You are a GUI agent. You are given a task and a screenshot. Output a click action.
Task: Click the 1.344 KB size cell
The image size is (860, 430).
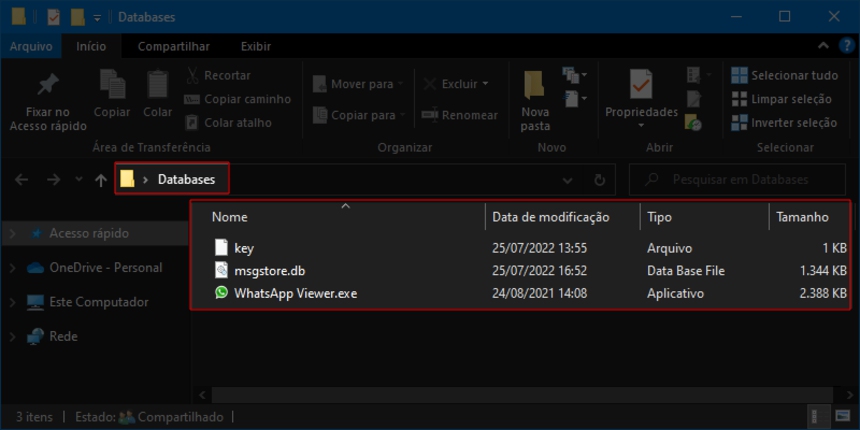(x=823, y=271)
